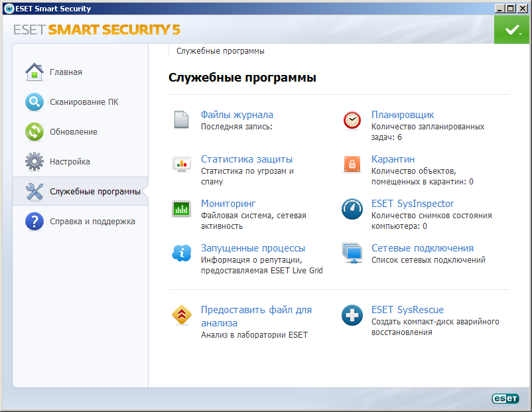Open the Сетевые подключения link

pyautogui.click(x=423, y=248)
